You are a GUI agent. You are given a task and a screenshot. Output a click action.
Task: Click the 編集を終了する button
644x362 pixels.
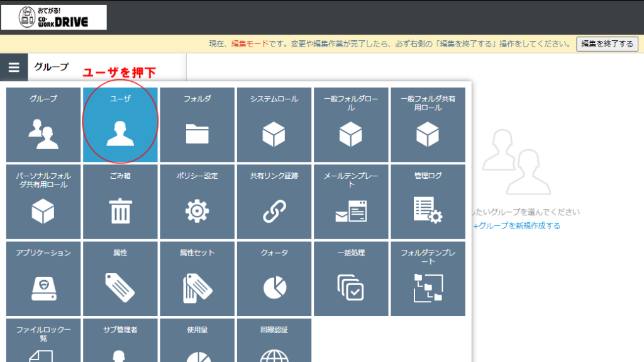tap(607, 44)
